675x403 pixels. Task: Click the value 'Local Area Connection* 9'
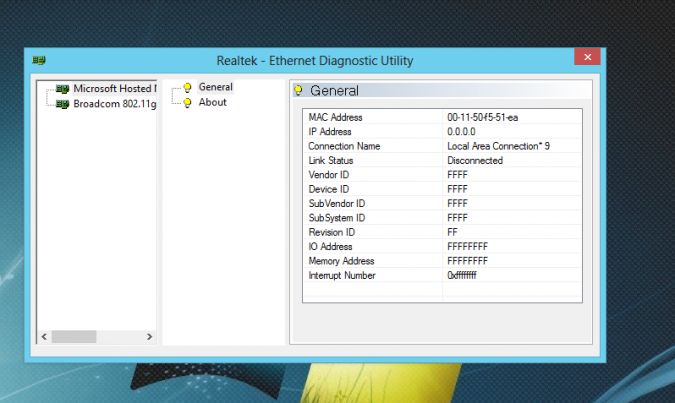tap(499, 146)
